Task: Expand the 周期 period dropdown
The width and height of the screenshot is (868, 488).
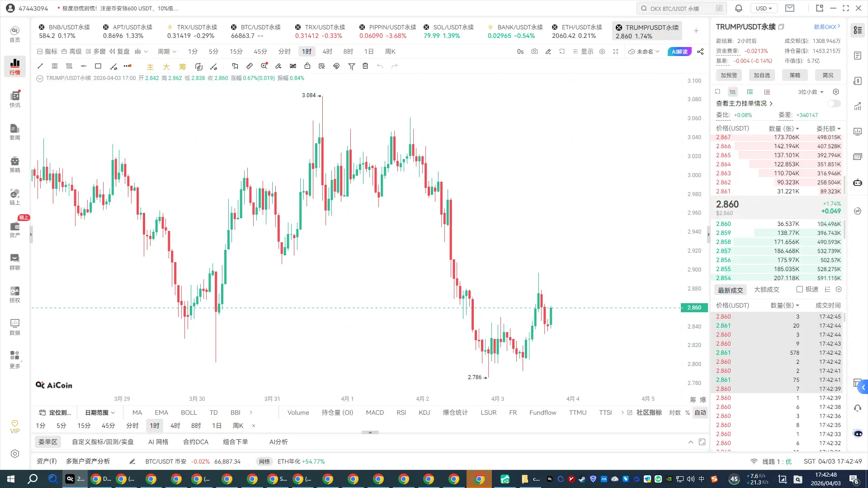Action: tap(167, 52)
